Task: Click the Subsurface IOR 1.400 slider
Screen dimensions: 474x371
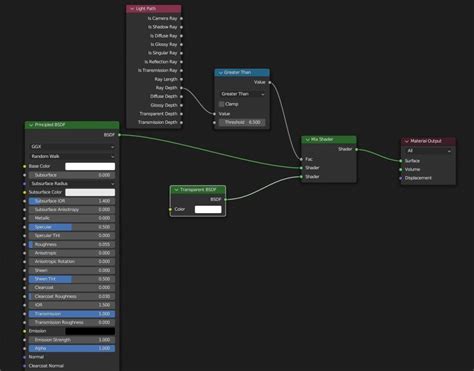Action: point(72,201)
